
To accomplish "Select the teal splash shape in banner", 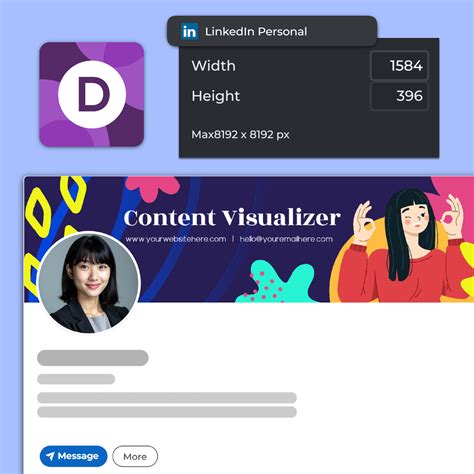I will (x=275, y=282).
